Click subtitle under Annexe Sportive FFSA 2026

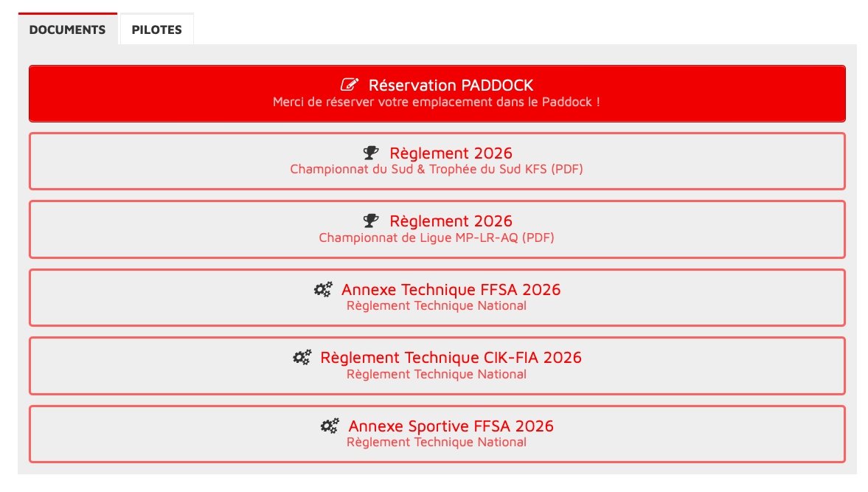click(437, 443)
